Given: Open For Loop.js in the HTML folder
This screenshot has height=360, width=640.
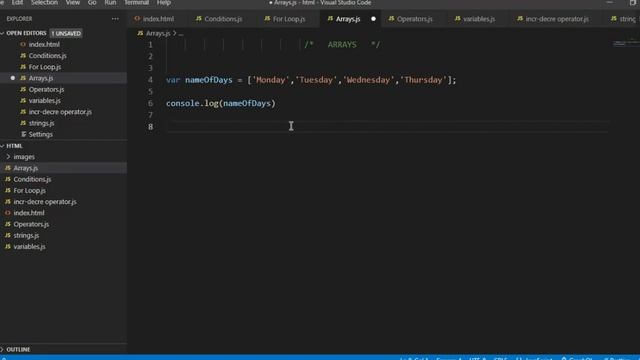Looking at the screenshot, I should click(29, 191).
